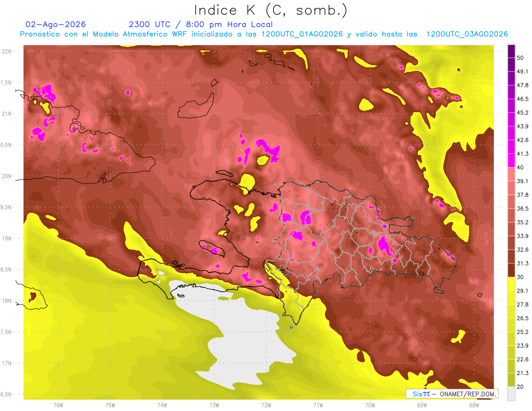Screen dimensions: 532x411
Task: Click the colorbar value '43.9'
Action: 522,126
